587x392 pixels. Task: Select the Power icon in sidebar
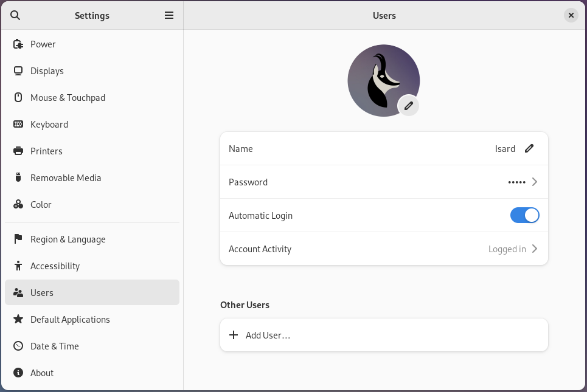coord(18,44)
